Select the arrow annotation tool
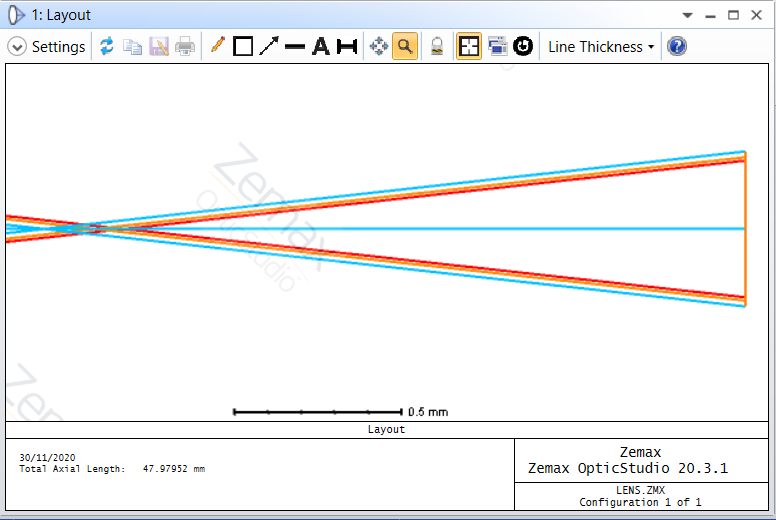This screenshot has width=776, height=520. (269, 47)
